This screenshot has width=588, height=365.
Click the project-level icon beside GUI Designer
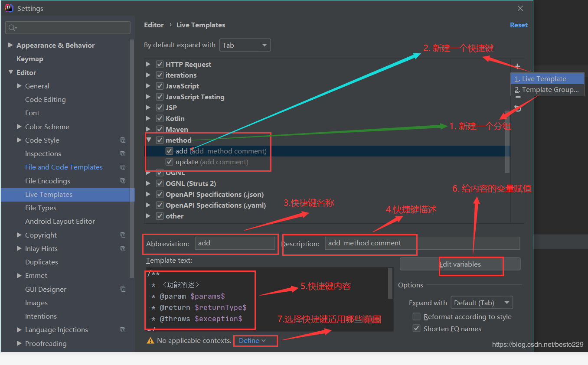pos(123,289)
